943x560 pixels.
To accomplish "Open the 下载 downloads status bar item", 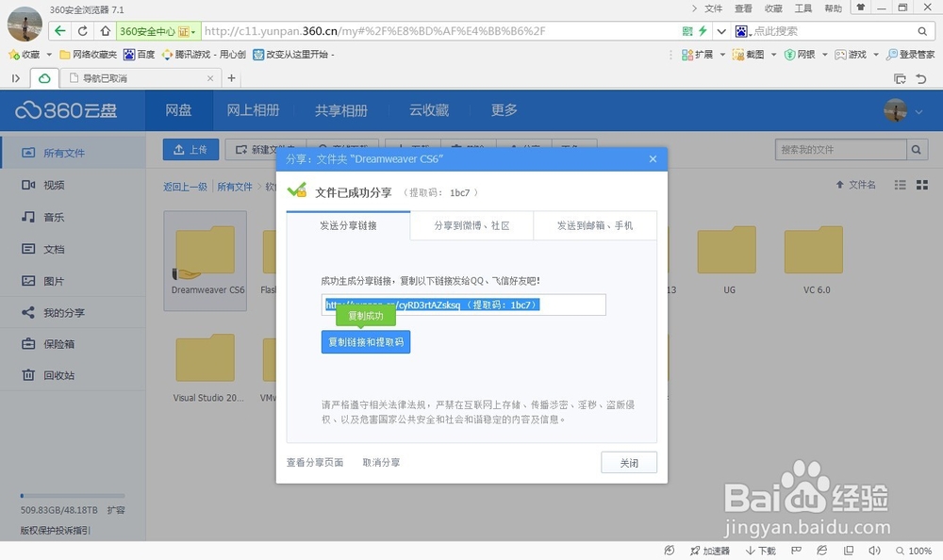I will (x=761, y=551).
